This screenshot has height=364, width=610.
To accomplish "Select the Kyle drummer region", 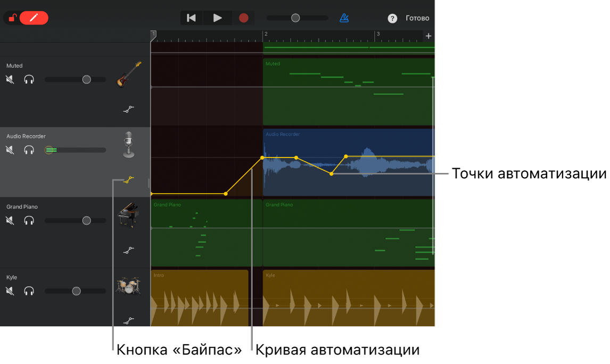I will click(349, 298).
